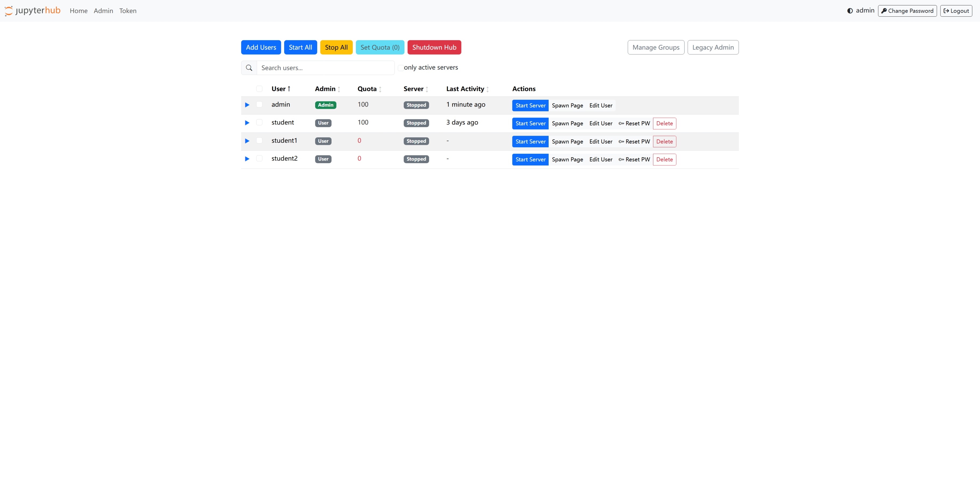Click the search magnifier icon
The image size is (980, 504).
point(249,68)
